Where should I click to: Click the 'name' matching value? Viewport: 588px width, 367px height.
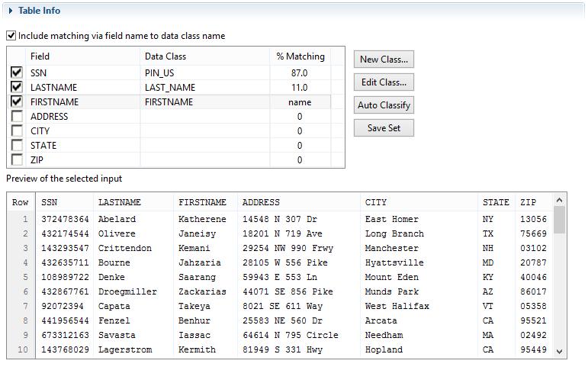point(300,102)
